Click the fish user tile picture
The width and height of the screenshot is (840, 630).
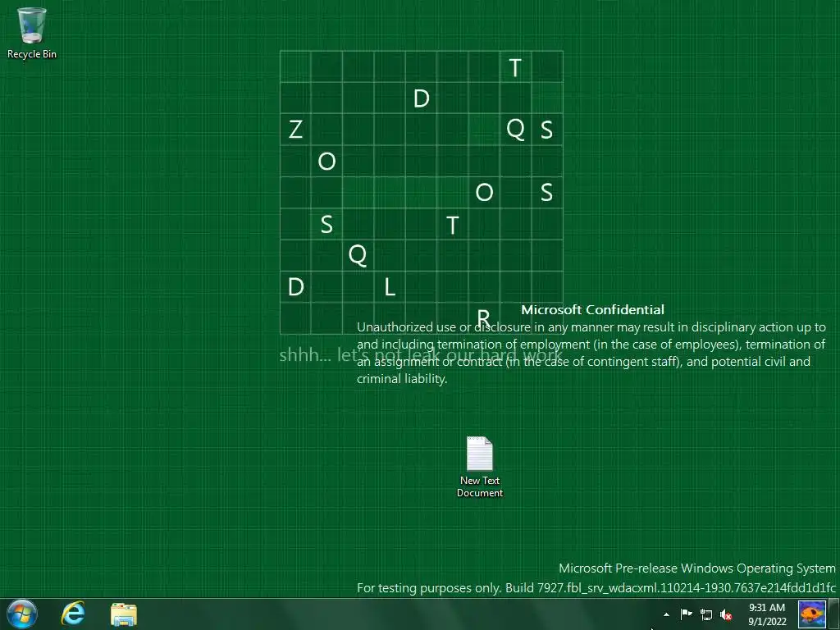(812, 614)
